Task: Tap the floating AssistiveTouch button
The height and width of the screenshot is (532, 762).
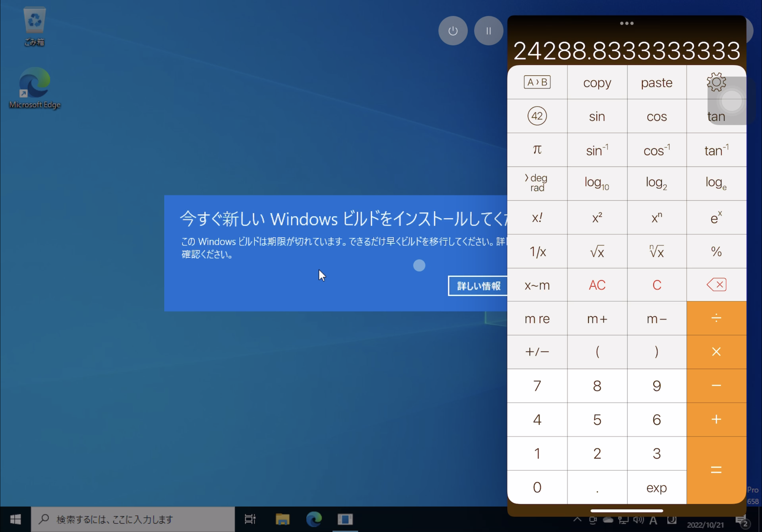Action: [731, 101]
